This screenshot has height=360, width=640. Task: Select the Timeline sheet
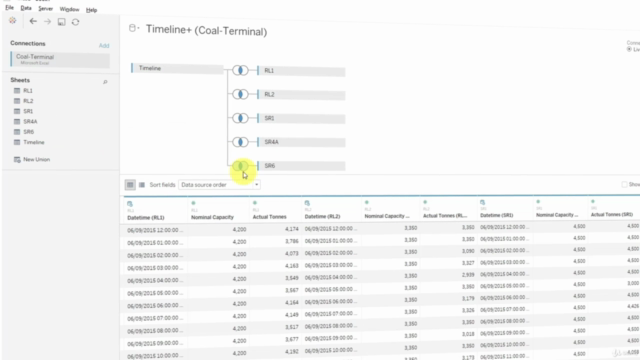tap(33, 142)
